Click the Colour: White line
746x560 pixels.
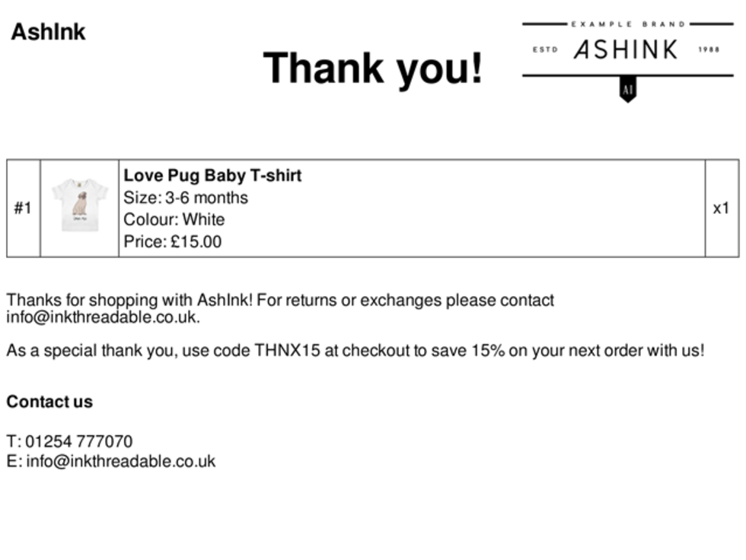(174, 220)
